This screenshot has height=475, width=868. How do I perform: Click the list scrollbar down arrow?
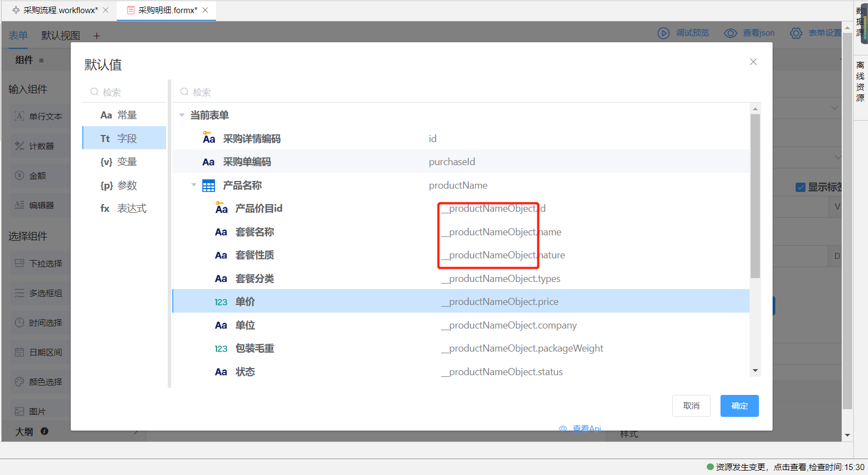(755, 371)
